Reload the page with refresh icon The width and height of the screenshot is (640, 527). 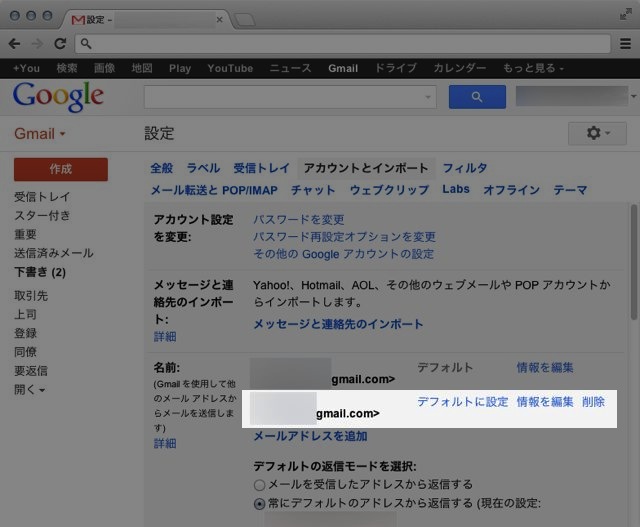coord(60,44)
